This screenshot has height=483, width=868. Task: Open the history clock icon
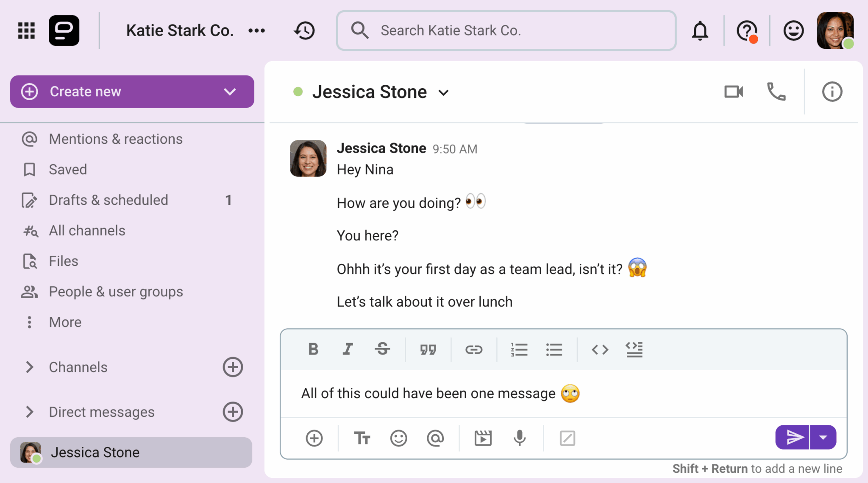[304, 31]
